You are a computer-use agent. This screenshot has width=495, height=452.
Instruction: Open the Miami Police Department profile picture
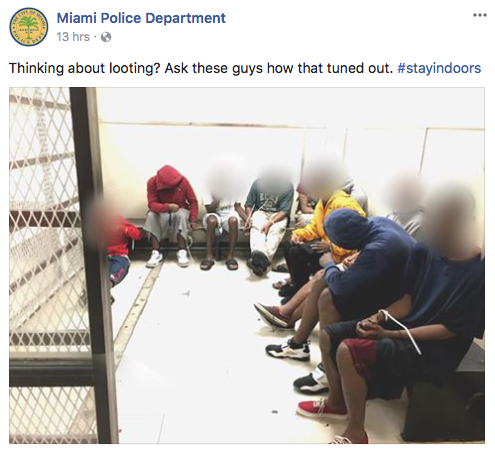pos(29,27)
